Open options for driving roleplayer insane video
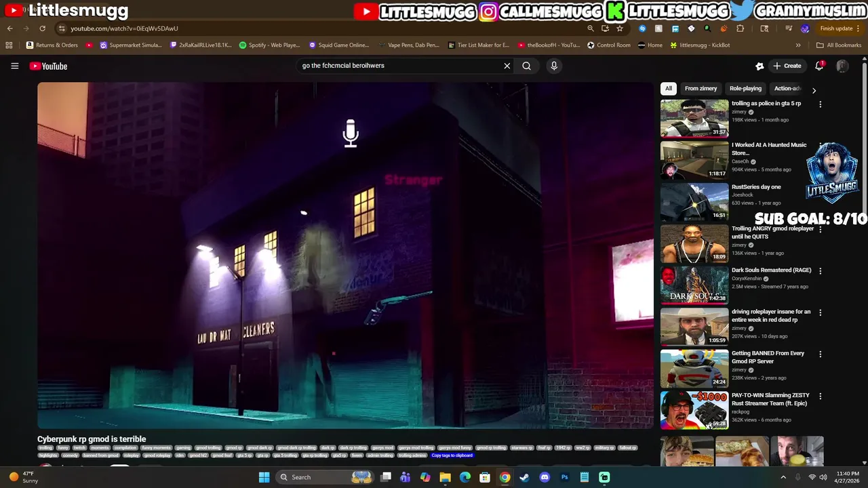The height and width of the screenshot is (488, 868). point(820,312)
